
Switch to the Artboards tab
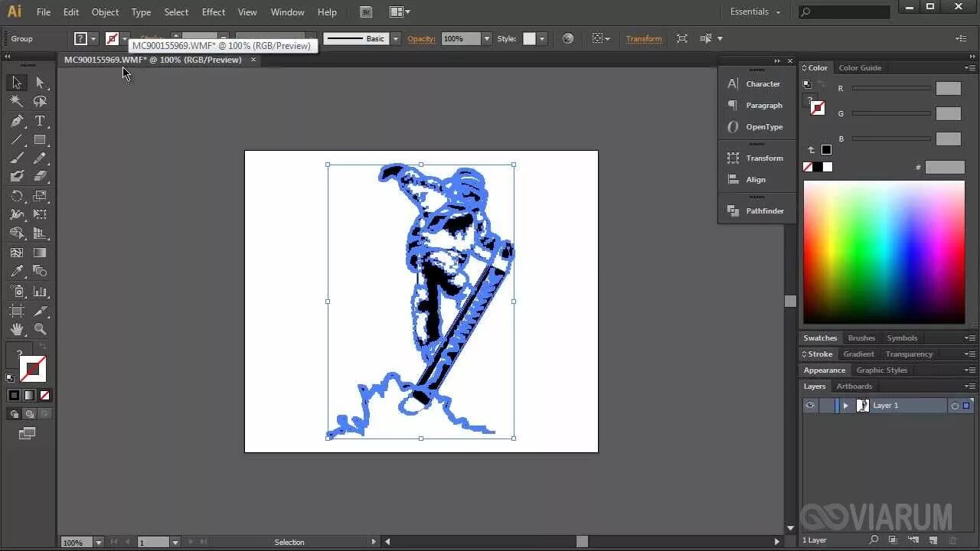pyautogui.click(x=854, y=386)
